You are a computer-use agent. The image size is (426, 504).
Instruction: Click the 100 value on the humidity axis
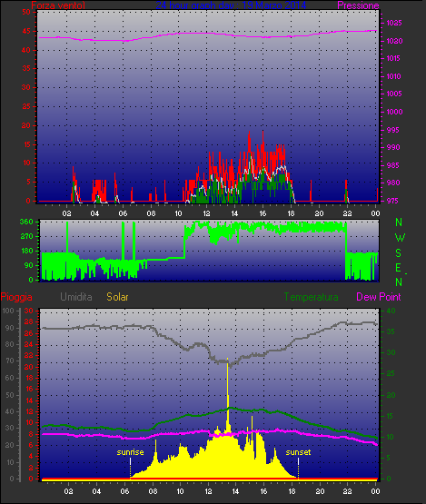[8, 311]
